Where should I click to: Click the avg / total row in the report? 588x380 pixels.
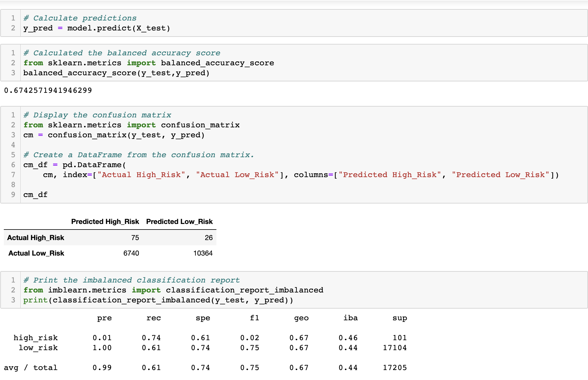(x=205, y=367)
